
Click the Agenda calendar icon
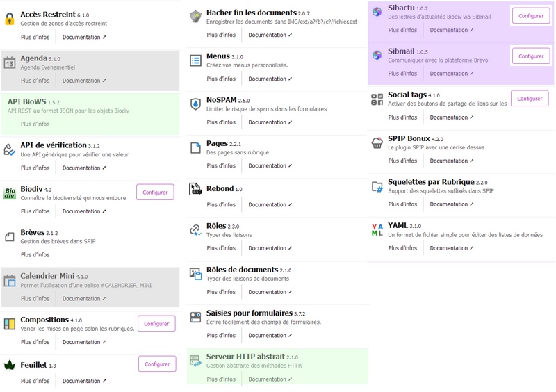10,63
